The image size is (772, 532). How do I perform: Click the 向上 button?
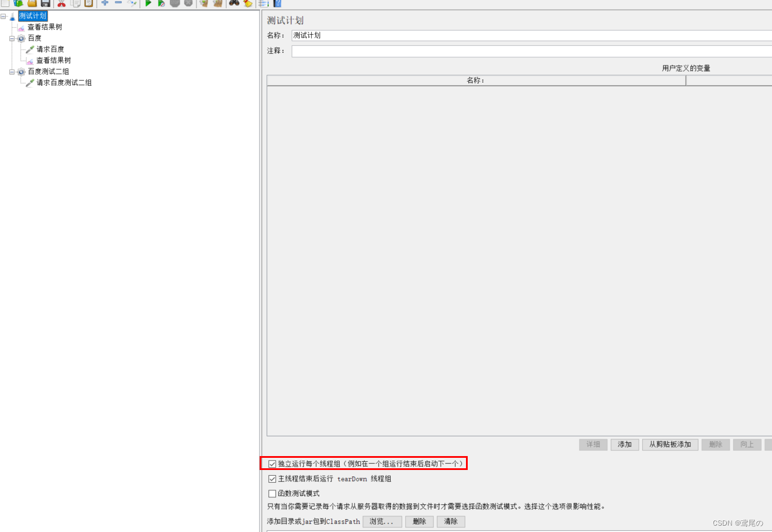pos(747,444)
